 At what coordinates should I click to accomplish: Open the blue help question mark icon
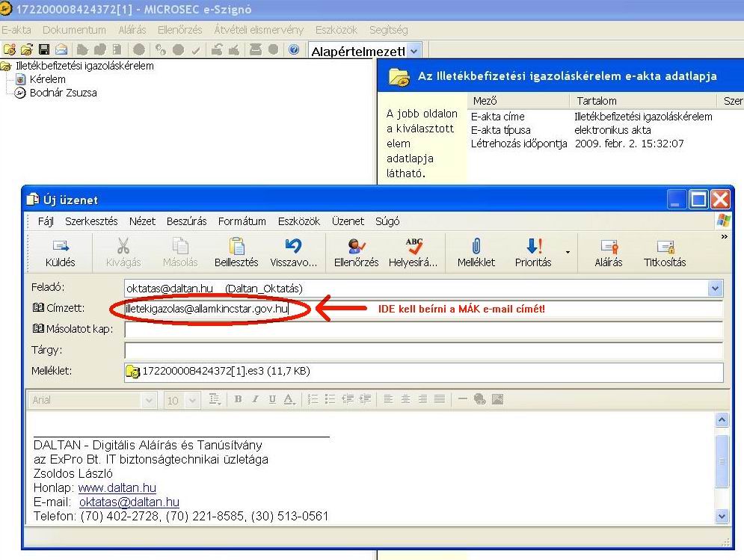(294, 50)
